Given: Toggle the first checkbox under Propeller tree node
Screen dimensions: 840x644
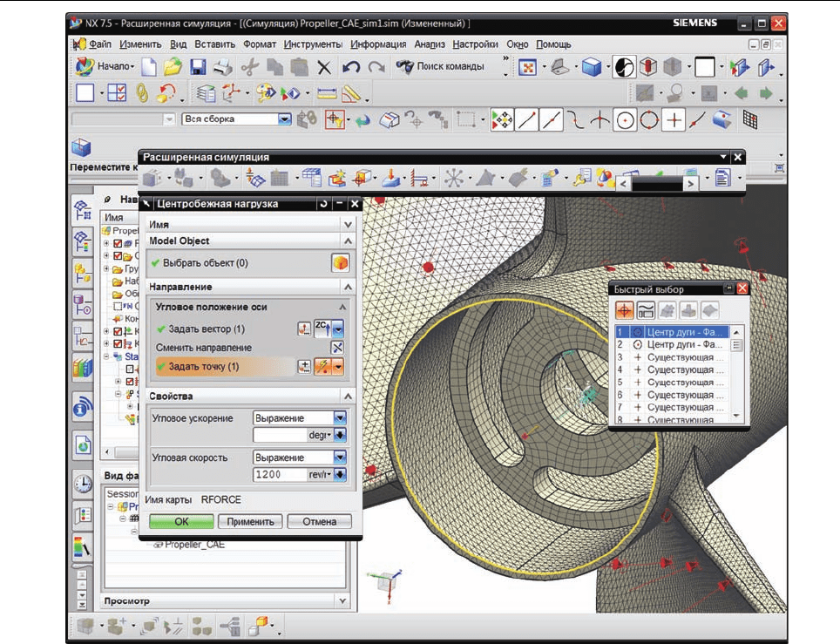Looking at the screenshot, I should [x=118, y=243].
